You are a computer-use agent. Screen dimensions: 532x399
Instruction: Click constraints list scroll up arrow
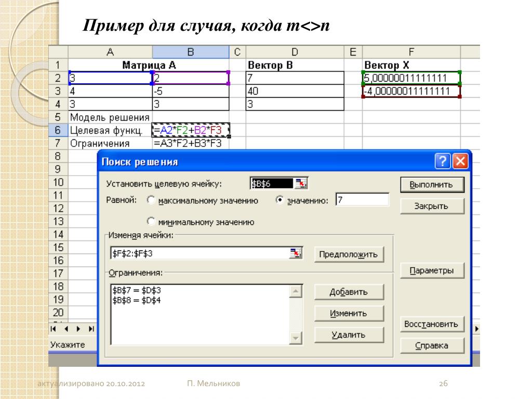pos(296,291)
